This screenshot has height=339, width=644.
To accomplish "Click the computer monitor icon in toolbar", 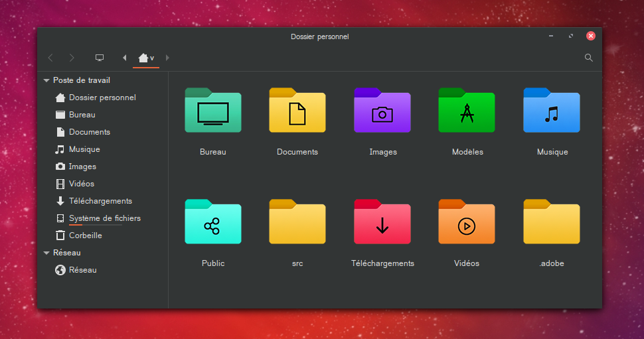I will (100, 58).
